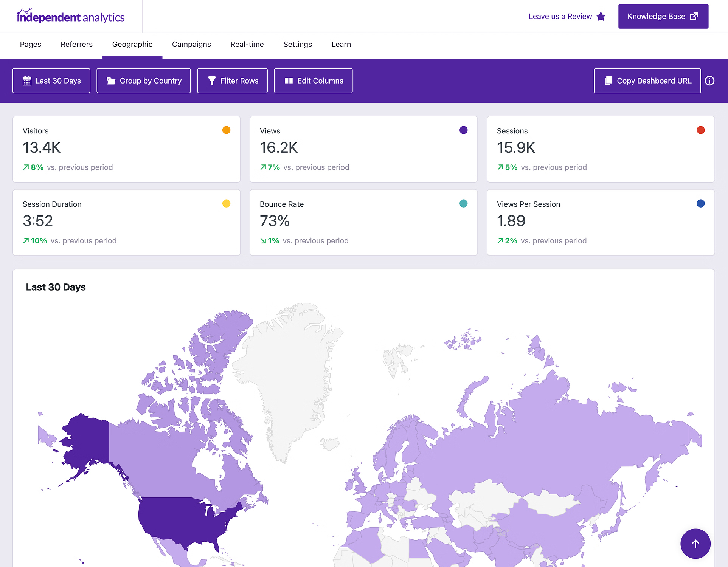This screenshot has height=567, width=728.
Task: Open the Learn tab
Action: pyautogui.click(x=341, y=44)
